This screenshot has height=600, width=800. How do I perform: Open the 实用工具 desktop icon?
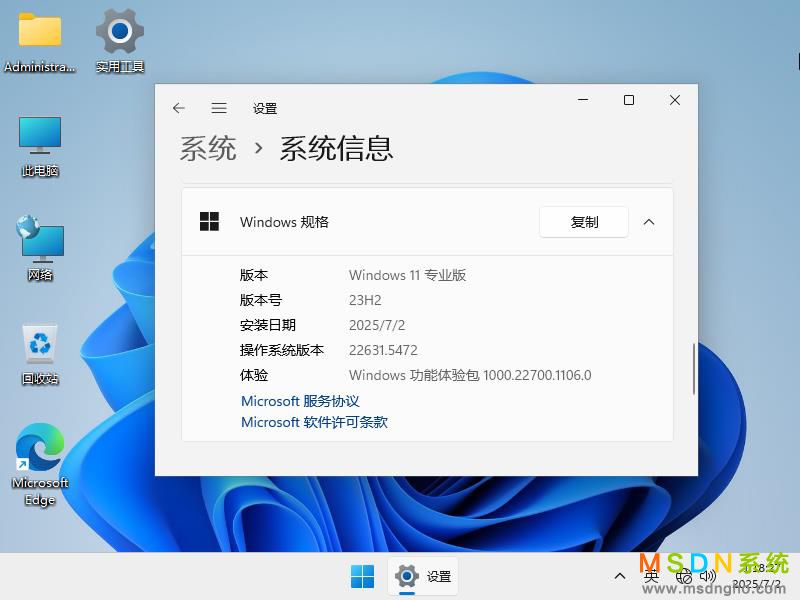click(x=120, y=42)
